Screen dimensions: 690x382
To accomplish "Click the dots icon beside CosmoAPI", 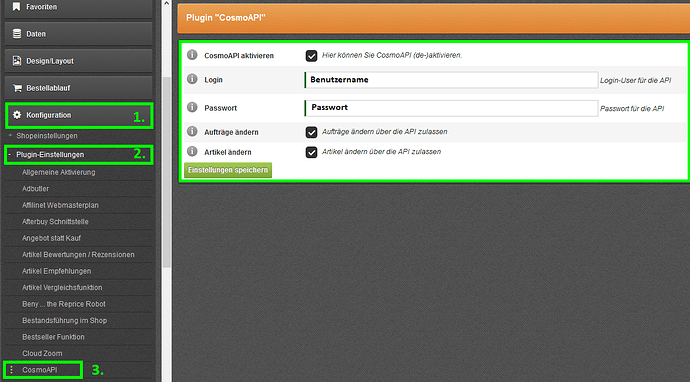I will point(12,370).
